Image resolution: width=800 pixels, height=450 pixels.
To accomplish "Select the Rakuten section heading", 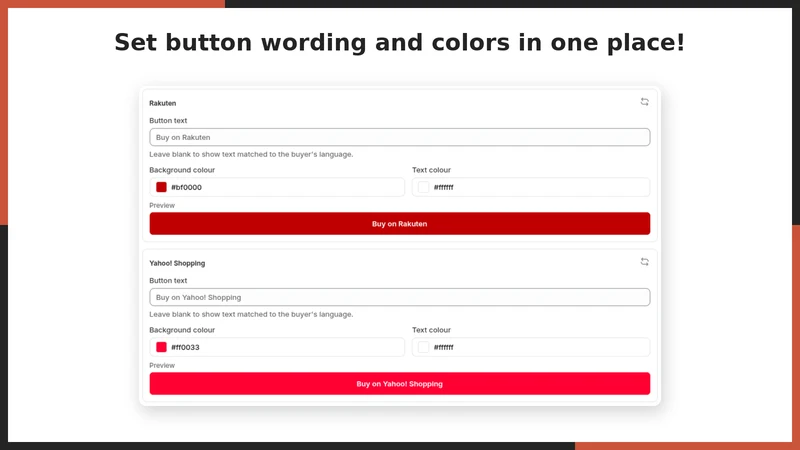I will coord(163,103).
